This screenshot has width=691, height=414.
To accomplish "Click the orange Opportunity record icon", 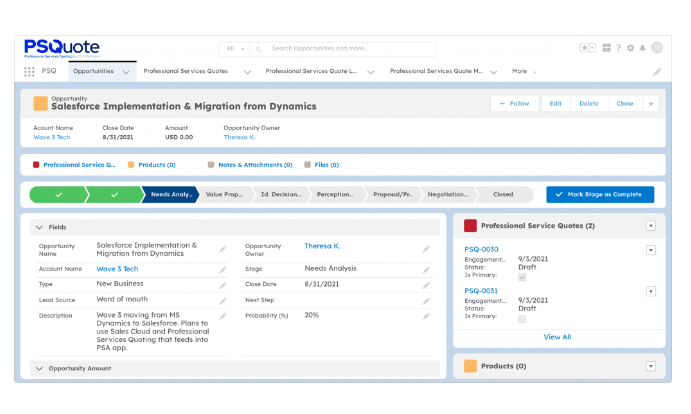I will pyautogui.click(x=41, y=104).
